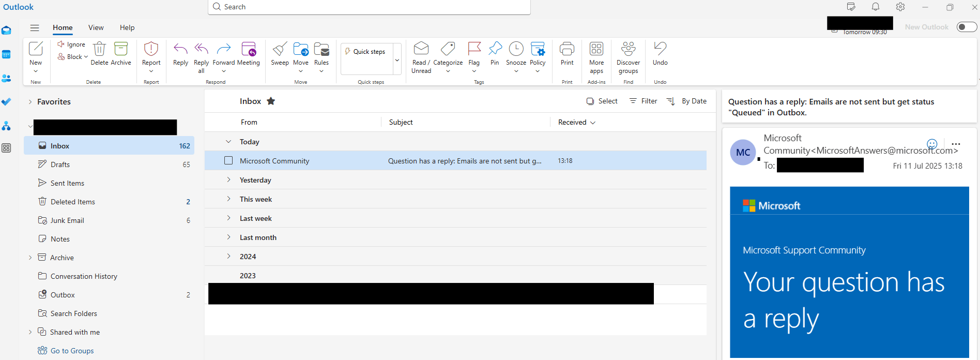Image resolution: width=980 pixels, height=360 pixels.
Task: Tick the Microsoft Community message checkbox
Action: [228, 160]
